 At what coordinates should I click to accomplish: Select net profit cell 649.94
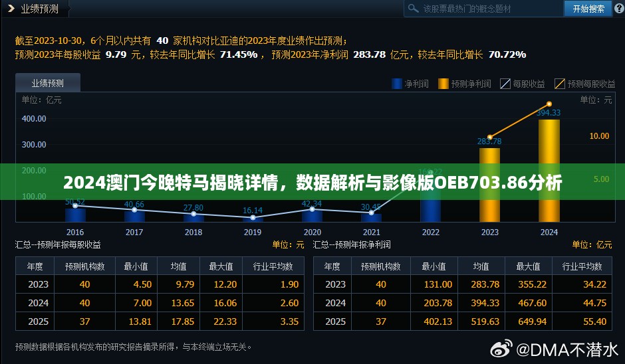532,321
